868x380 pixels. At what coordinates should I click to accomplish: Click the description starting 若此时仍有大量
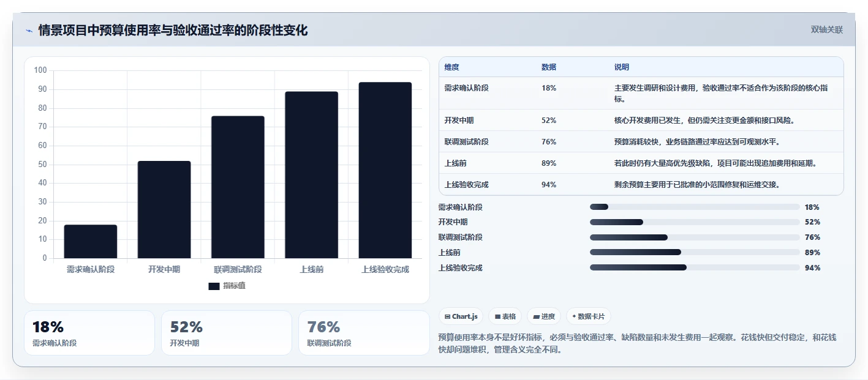point(715,163)
